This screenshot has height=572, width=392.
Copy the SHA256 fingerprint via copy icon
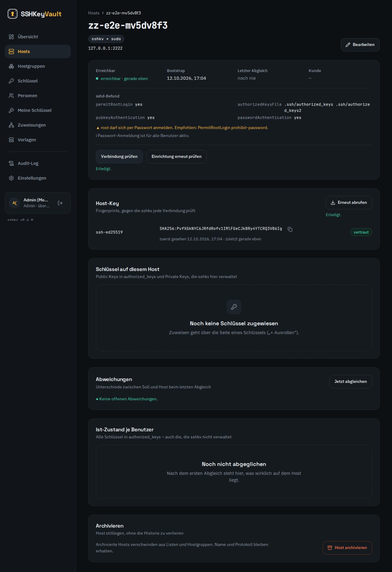click(290, 229)
